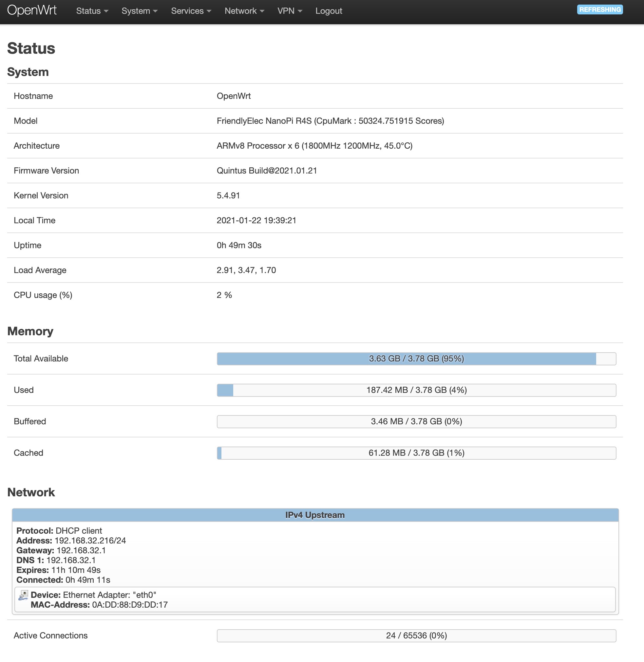Screen dimensions: 644x662
Task: Click the OpenWrt brand logo
Action: coord(32,10)
